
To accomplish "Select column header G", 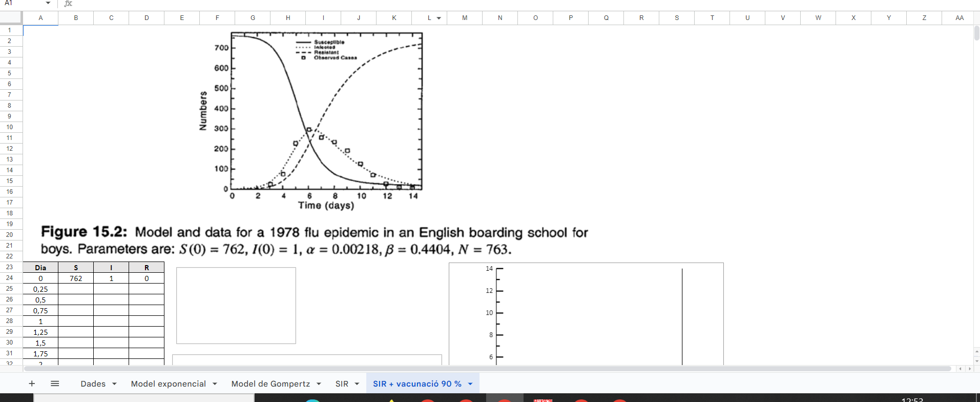I will (x=253, y=17).
